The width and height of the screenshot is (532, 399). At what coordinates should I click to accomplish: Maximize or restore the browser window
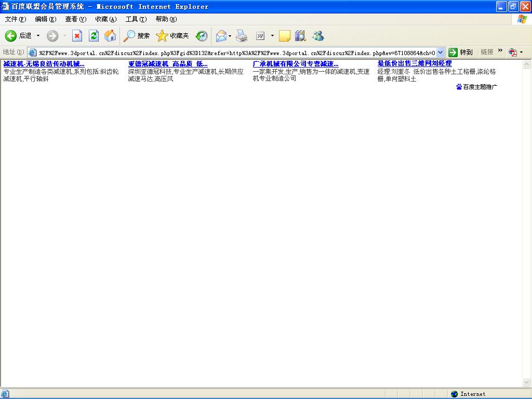[513, 6]
